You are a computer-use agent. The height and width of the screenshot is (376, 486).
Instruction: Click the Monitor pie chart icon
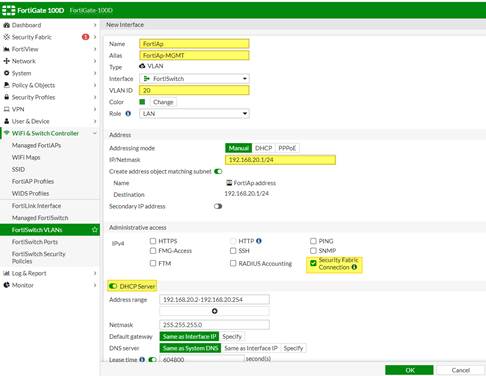6,285
